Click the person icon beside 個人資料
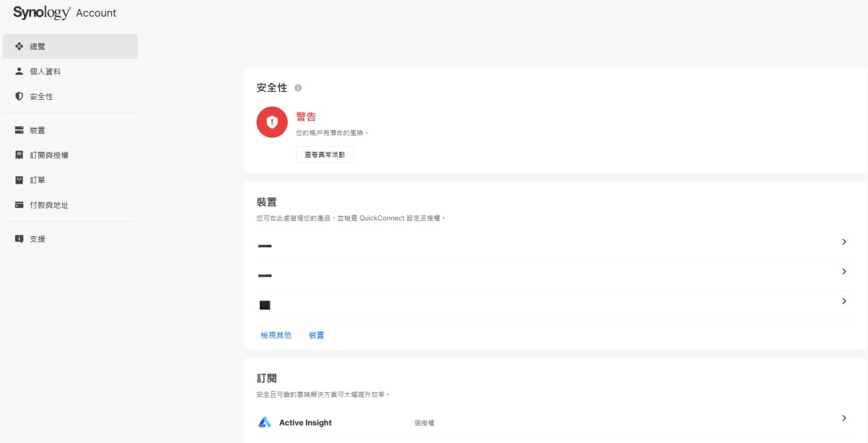The image size is (868, 443). click(x=20, y=72)
